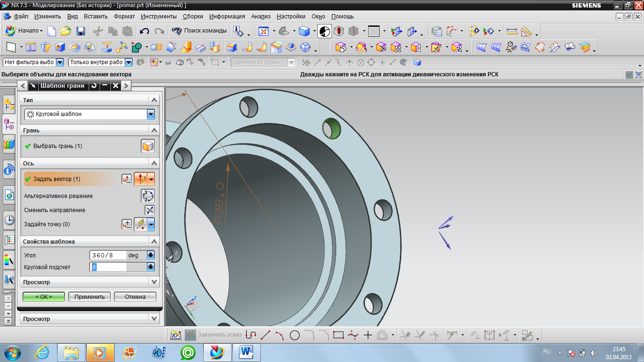Toggle the intersection snap option
Viewport: 644px width, 362px height.
[x=349, y=62]
